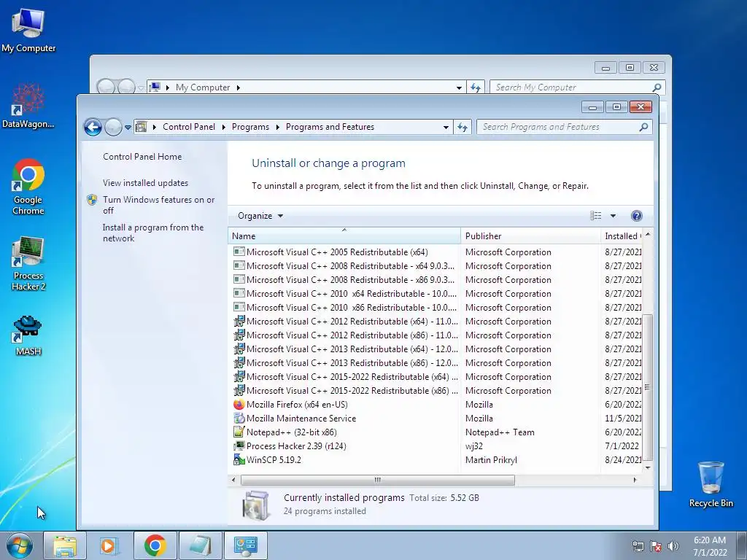This screenshot has height=560, width=747.
Task: Expand address bar history dropdown in Programs and Features
Action: pyautogui.click(x=446, y=127)
